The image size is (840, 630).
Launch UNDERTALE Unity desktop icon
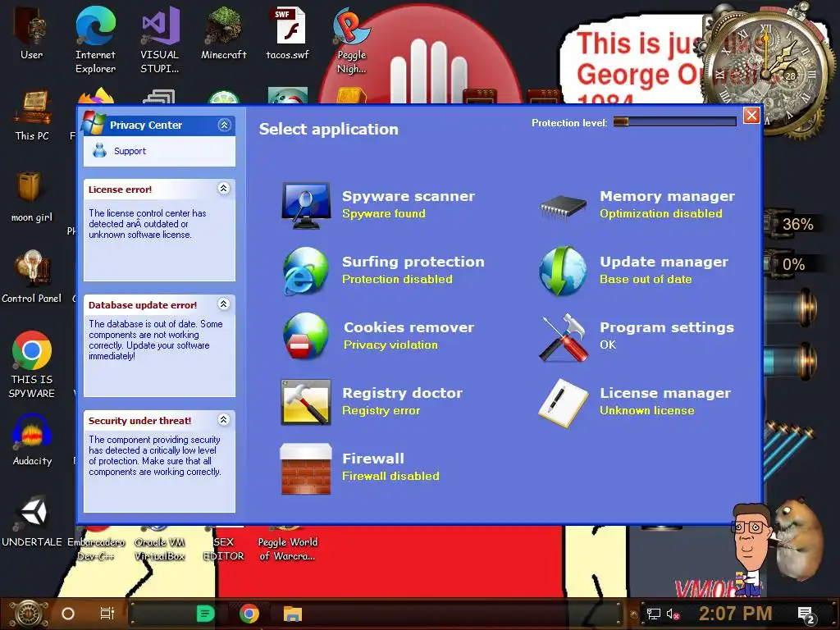(32, 521)
